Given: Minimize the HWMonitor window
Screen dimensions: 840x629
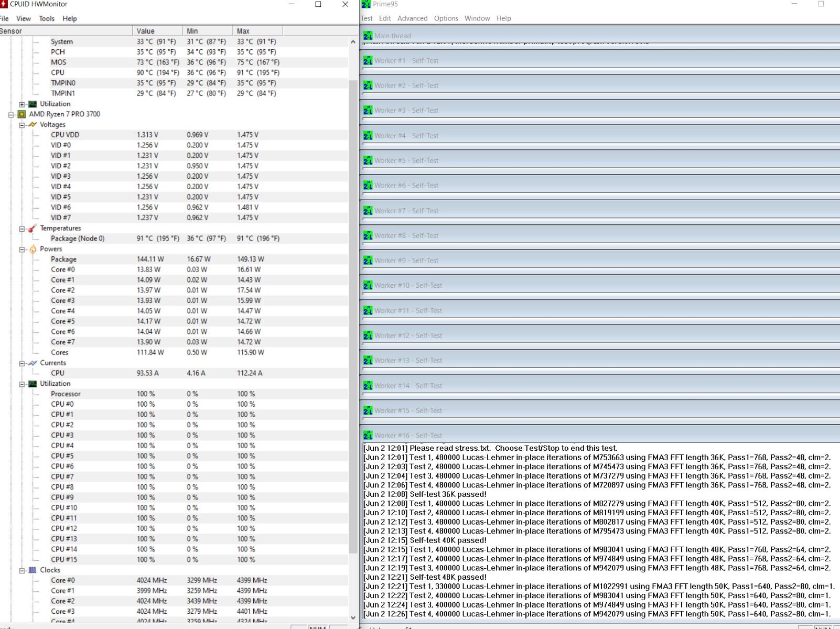Looking at the screenshot, I should point(292,4).
